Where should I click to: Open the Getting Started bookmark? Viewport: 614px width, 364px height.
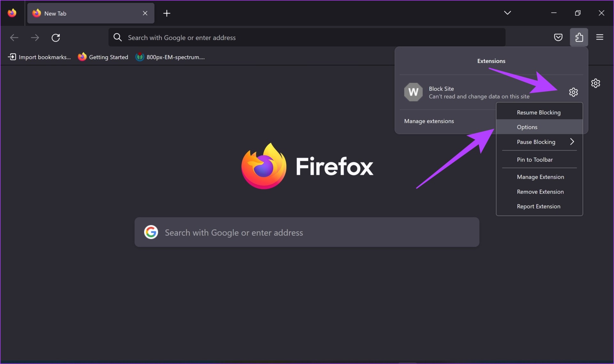coord(103,57)
